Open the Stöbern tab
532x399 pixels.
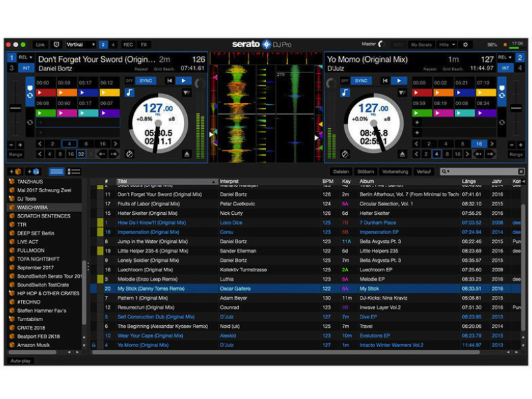point(365,172)
